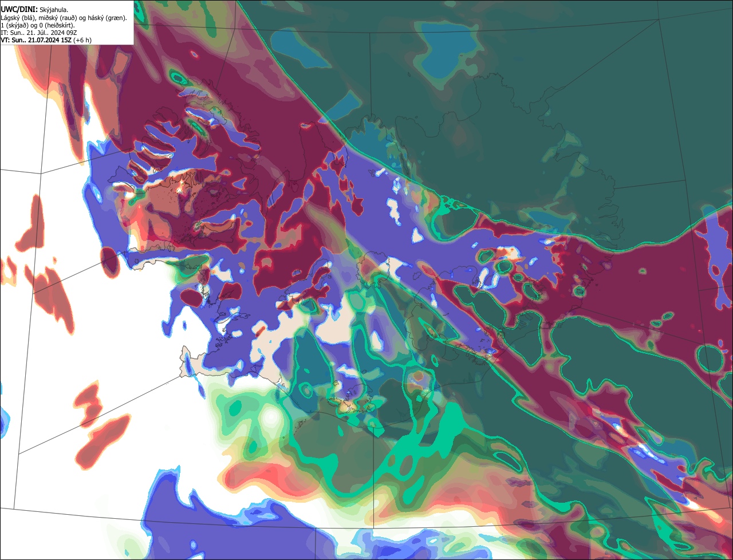Select the 'Lágský (blá), miðský (rauð)' legend line
Image resolution: width=733 pixels, height=560 pixels.
[64, 18]
